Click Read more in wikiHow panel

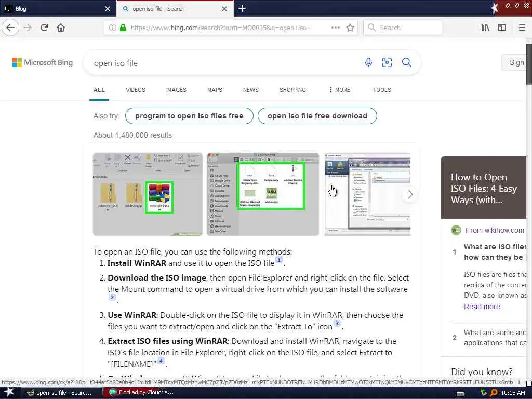482,307
